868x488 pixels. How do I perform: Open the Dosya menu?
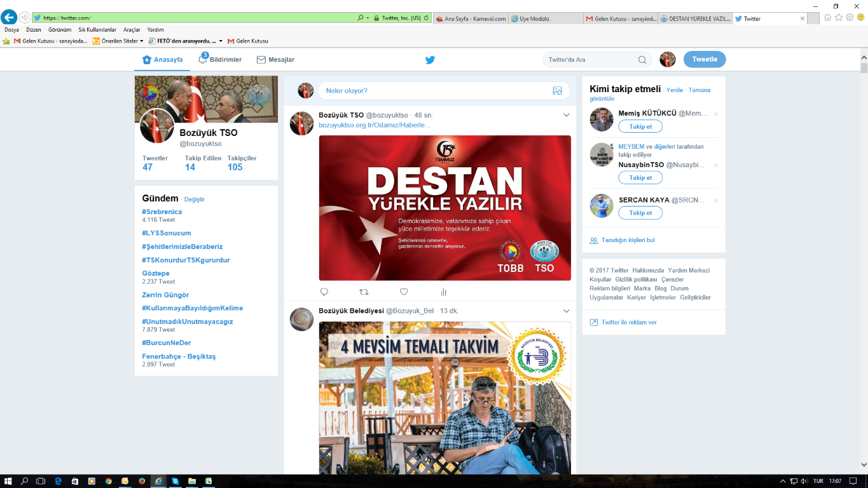11,29
